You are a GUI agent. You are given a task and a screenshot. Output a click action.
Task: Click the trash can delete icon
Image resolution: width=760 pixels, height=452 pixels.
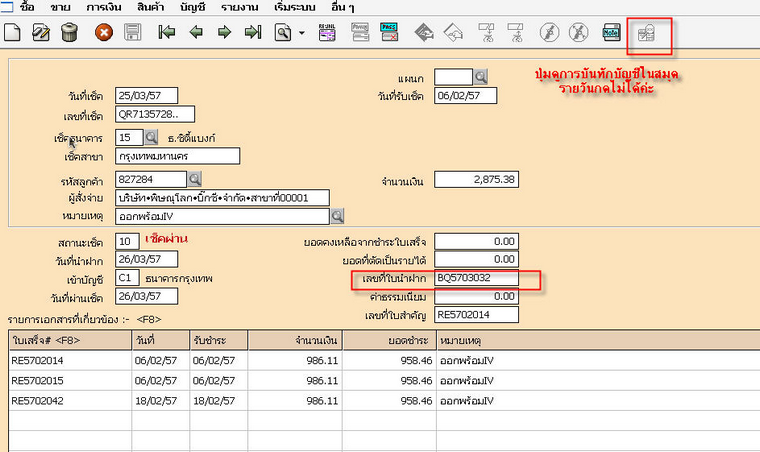click(x=70, y=32)
